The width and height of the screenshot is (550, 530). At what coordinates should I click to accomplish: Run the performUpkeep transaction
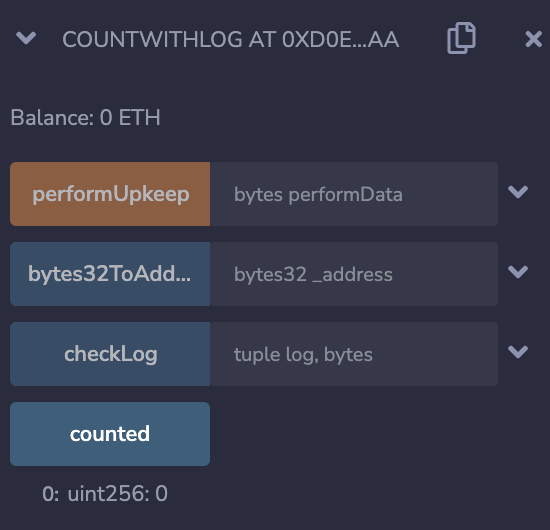coord(110,194)
